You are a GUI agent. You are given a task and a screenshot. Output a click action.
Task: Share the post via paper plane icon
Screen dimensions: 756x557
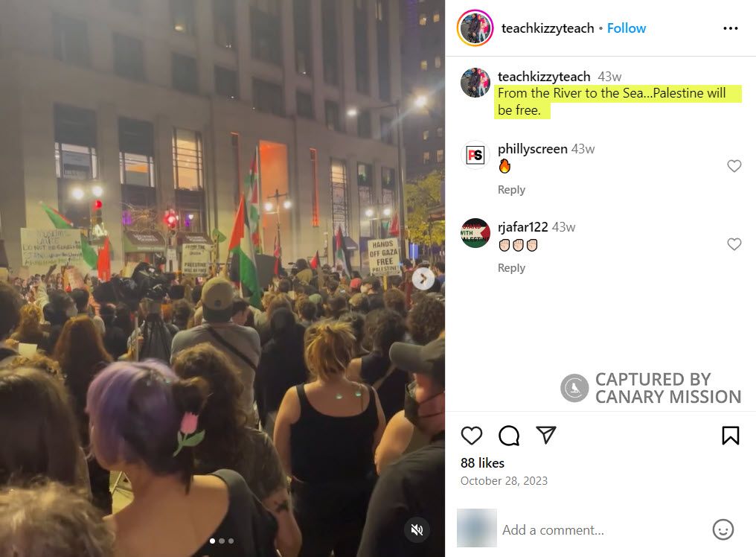(x=545, y=435)
